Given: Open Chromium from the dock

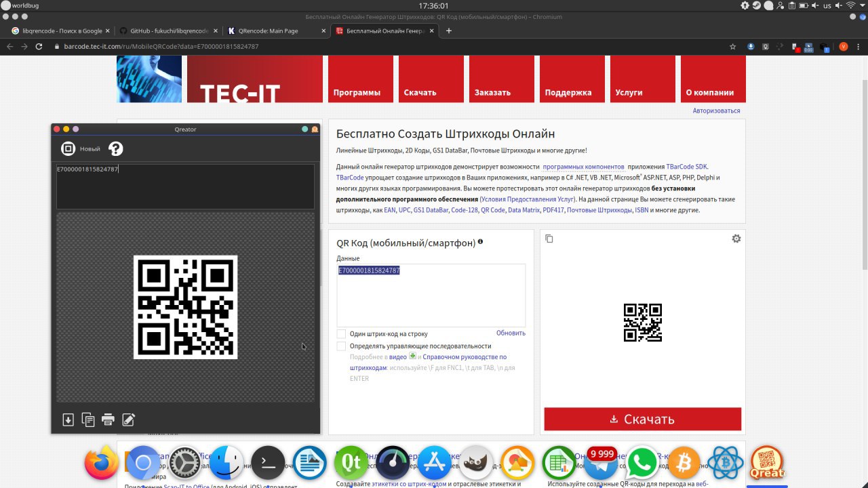Looking at the screenshot, I should click(x=143, y=463).
